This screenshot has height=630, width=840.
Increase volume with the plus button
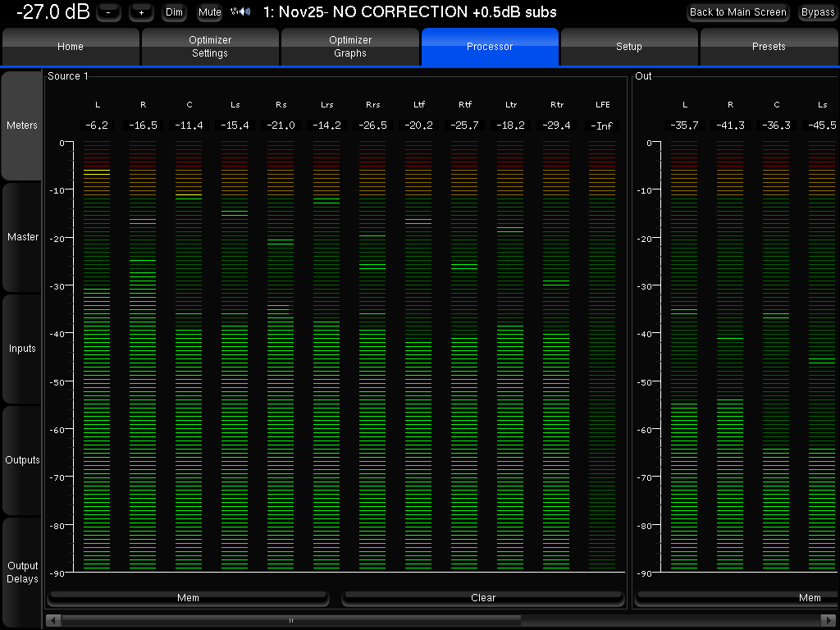(141, 12)
